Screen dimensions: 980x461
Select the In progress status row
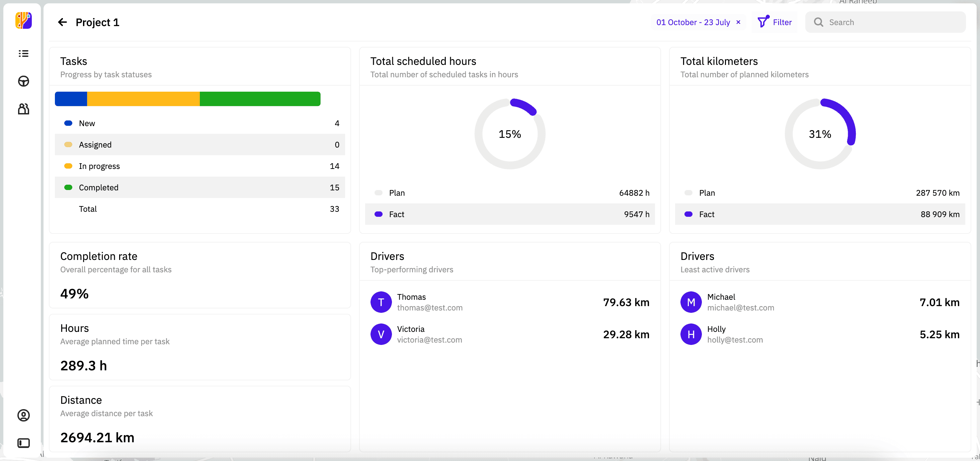[x=200, y=166]
